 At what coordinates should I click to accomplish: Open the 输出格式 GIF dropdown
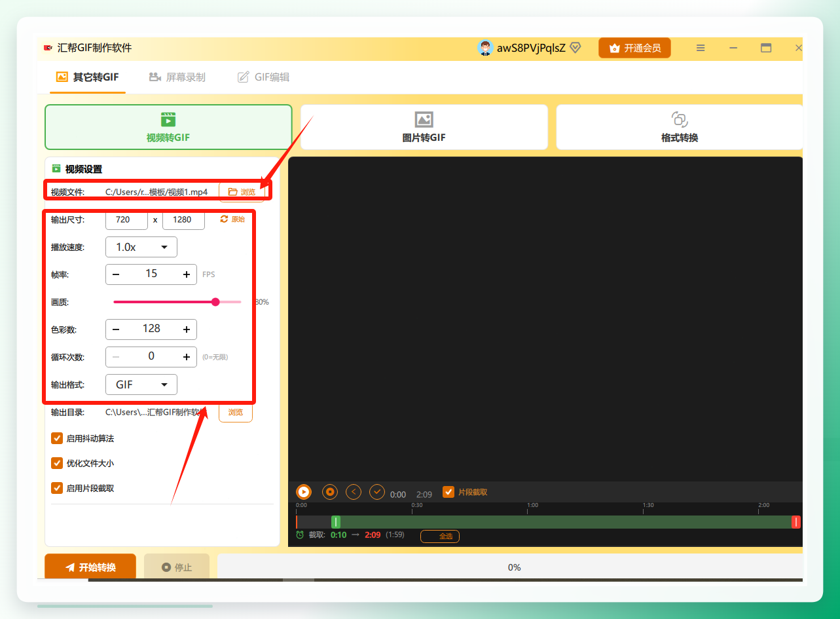[x=141, y=385]
